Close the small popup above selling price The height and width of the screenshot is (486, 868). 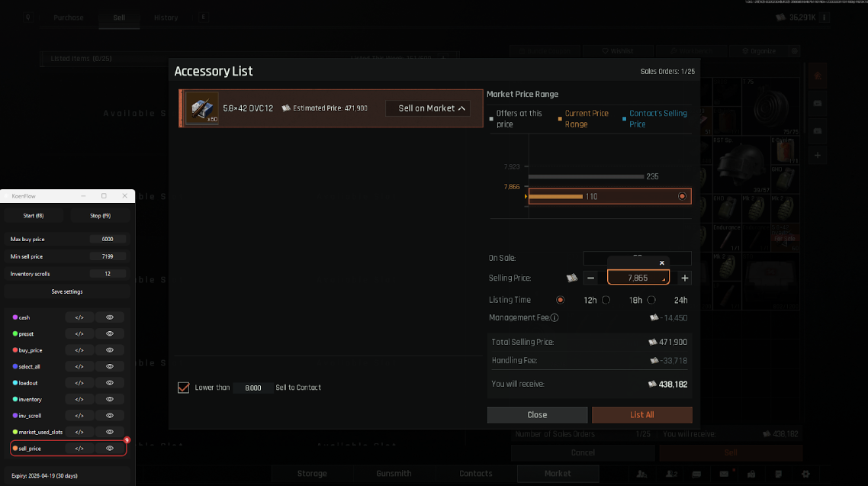click(x=661, y=263)
